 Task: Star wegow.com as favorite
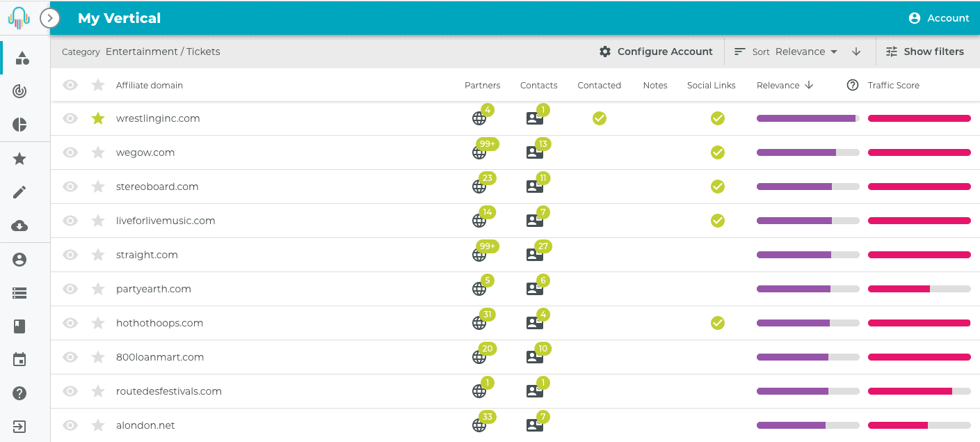point(98,152)
